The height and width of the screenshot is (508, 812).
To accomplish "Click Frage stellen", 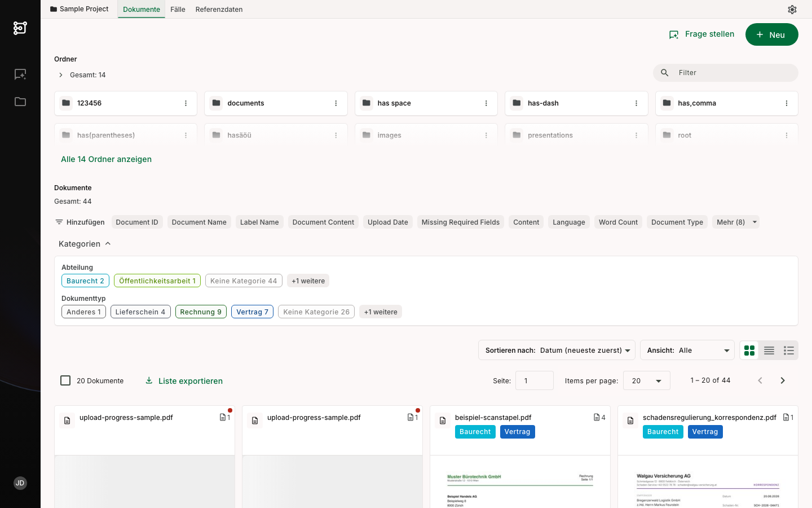I will 701,34.
